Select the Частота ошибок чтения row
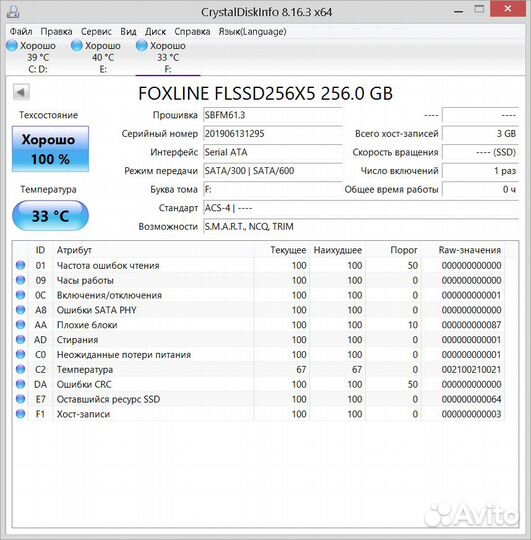 coord(260,265)
